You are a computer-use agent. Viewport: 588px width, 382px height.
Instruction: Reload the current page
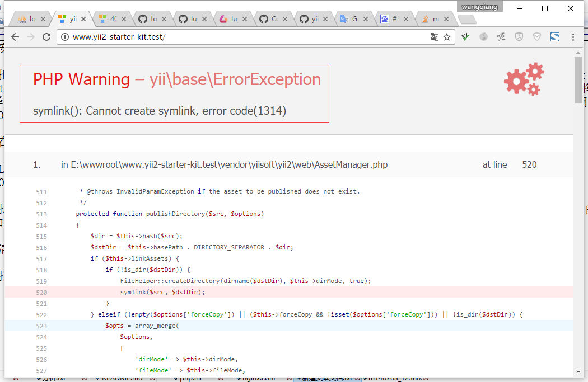coord(46,37)
